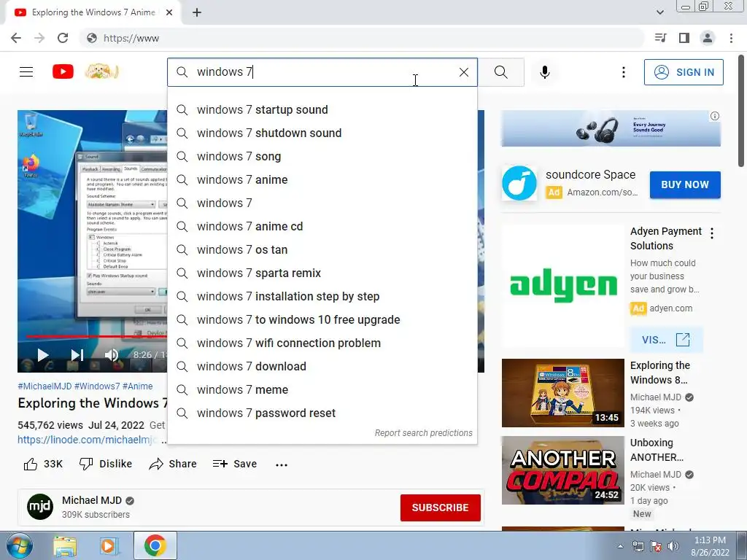Click the Dislike button
Image resolution: width=747 pixels, height=560 pixels.
(x=105, y=464)
